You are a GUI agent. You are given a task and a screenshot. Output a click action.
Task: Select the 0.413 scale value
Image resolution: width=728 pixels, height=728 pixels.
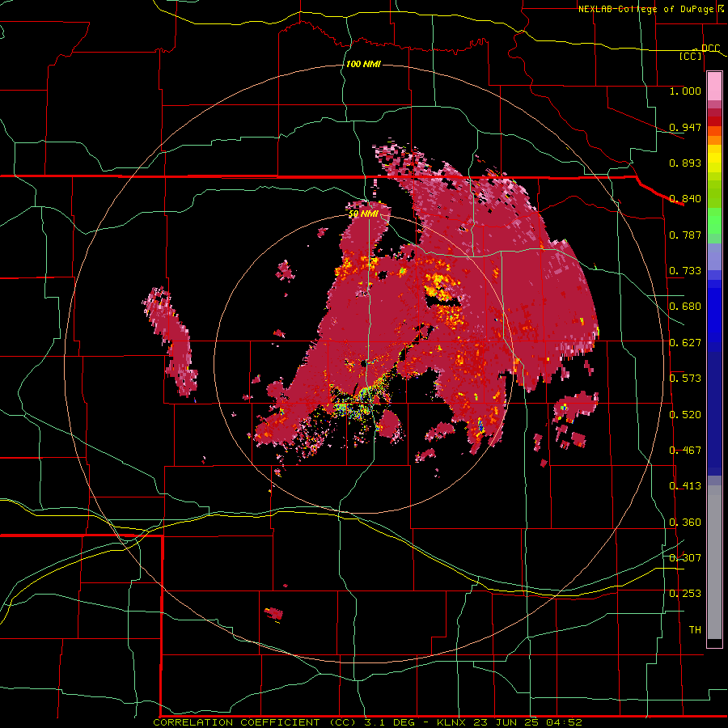click(685, 486)
